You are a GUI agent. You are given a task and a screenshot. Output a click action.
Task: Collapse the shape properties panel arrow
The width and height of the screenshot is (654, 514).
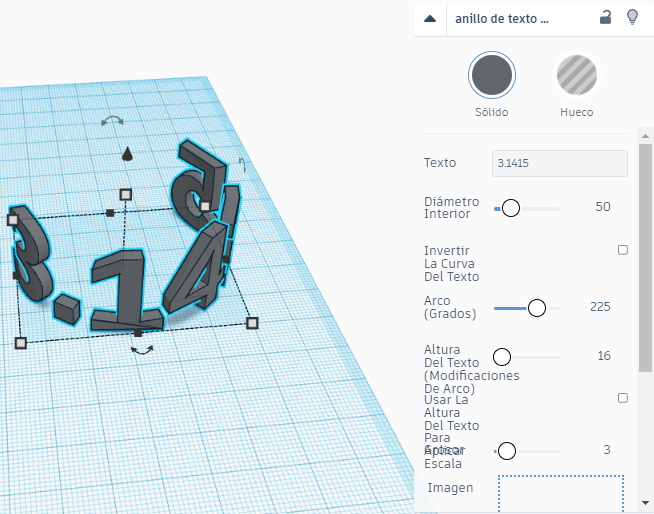[x=430, y=19]
